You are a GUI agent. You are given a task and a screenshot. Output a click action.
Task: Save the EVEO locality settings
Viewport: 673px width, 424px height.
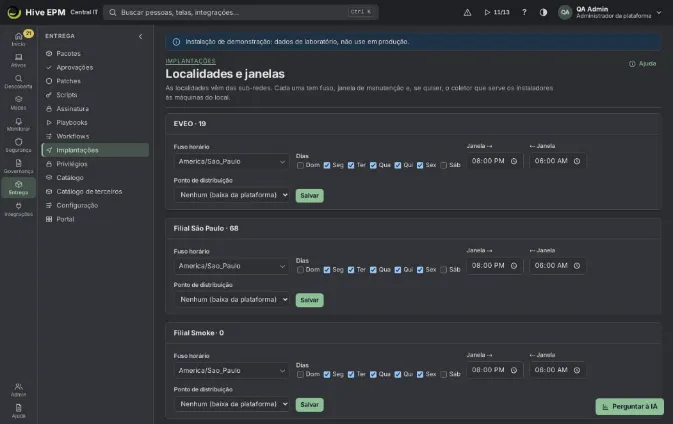(309, 196)
